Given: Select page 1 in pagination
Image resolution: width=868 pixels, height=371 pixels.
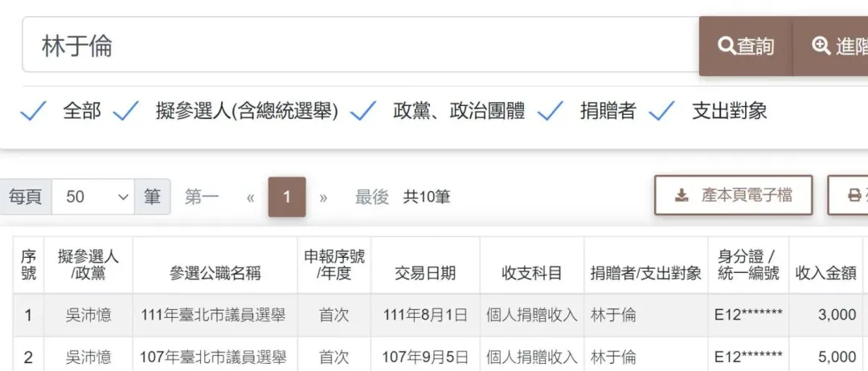Looking at the screenshot, I should click(287, 197).
